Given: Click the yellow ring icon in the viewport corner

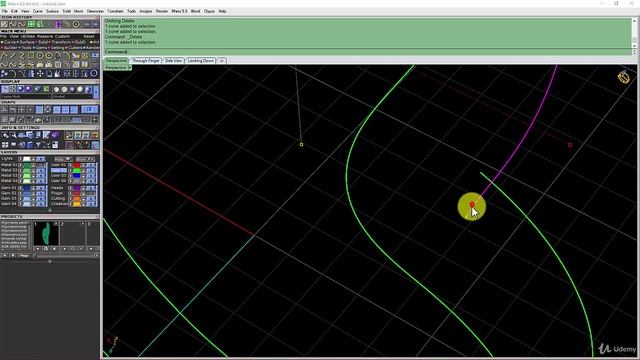Looking at the screenshot, I should [624, 77].
